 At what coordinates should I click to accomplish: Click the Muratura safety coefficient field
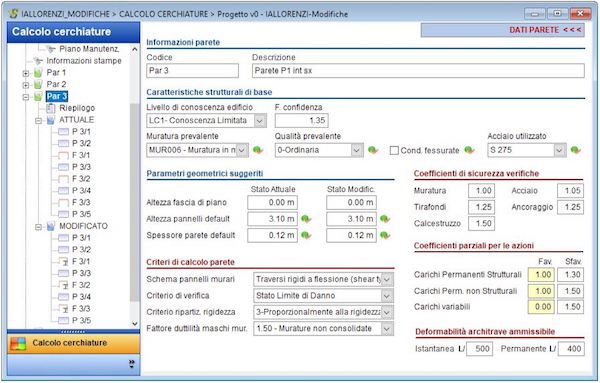(x=481, y=191)
